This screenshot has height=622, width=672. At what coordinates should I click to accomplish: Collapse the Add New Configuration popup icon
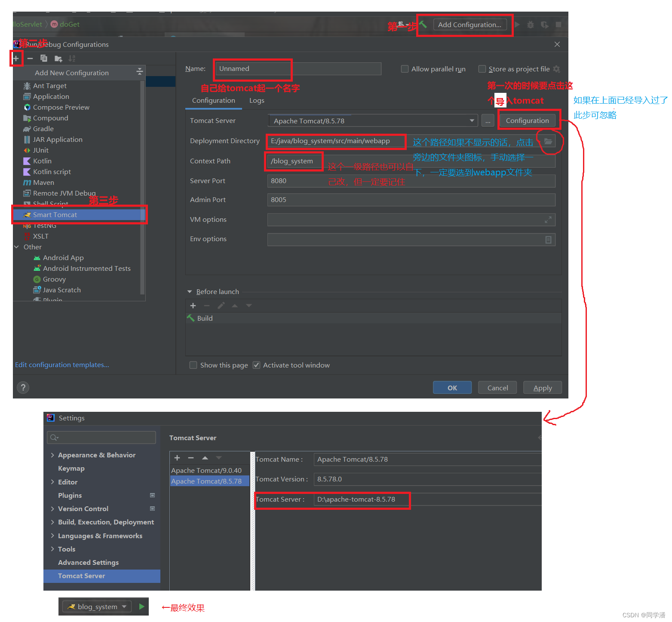139,71
